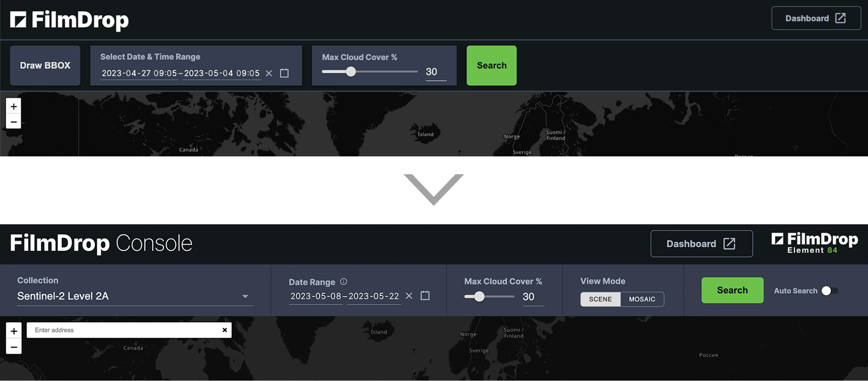Click the Search button next to Auto Search
The height and width of the screenshot is (381, 868).
click(732, 290)
